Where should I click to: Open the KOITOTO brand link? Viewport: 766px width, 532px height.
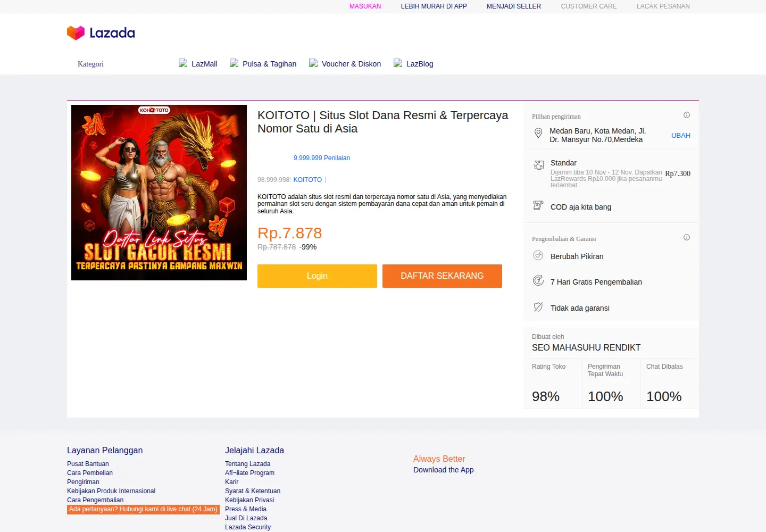click(307, 180)
